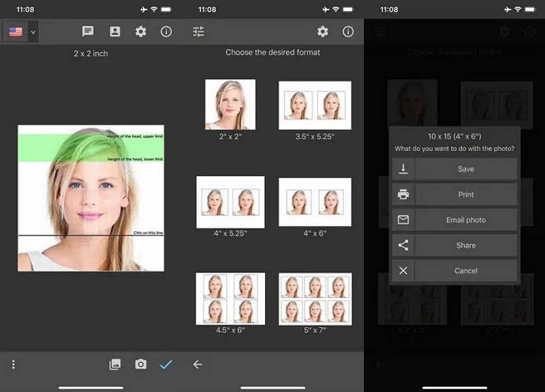Tap the face photo in the crop editor
545x392 pixels.
point(91,198)
